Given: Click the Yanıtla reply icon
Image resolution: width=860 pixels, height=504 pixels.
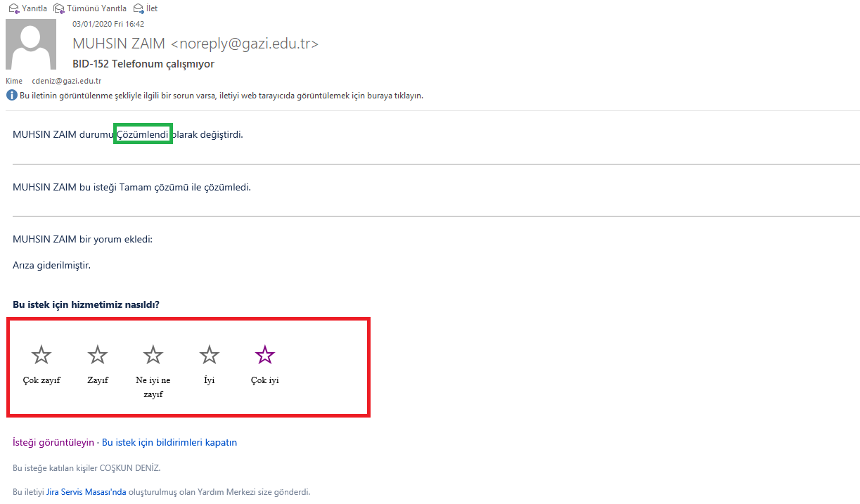Looking at the screenshot, I should (13, 8).
